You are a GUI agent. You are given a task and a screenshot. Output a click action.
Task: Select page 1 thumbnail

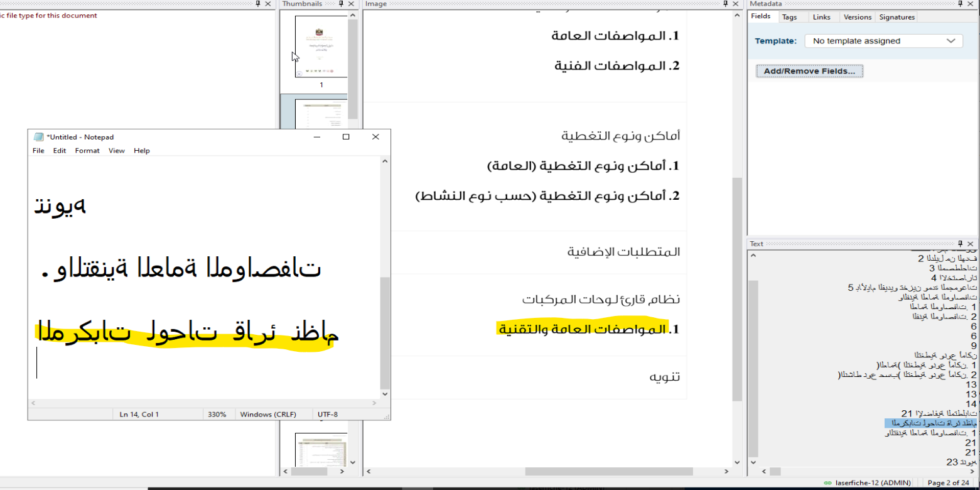pos(321,46)
